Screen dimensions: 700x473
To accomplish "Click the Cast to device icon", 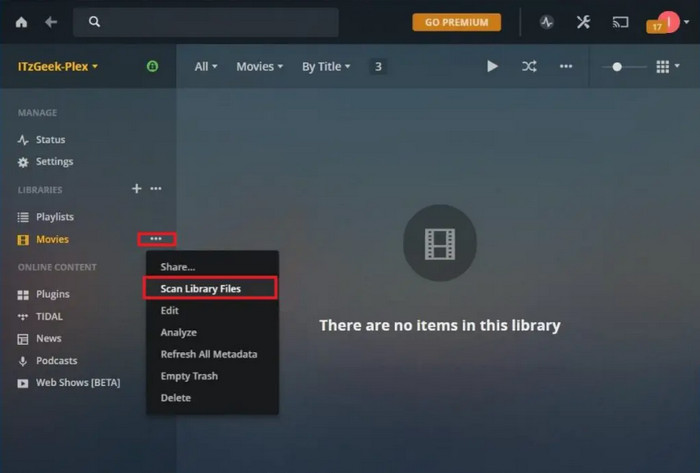I will tap(621, 22).
